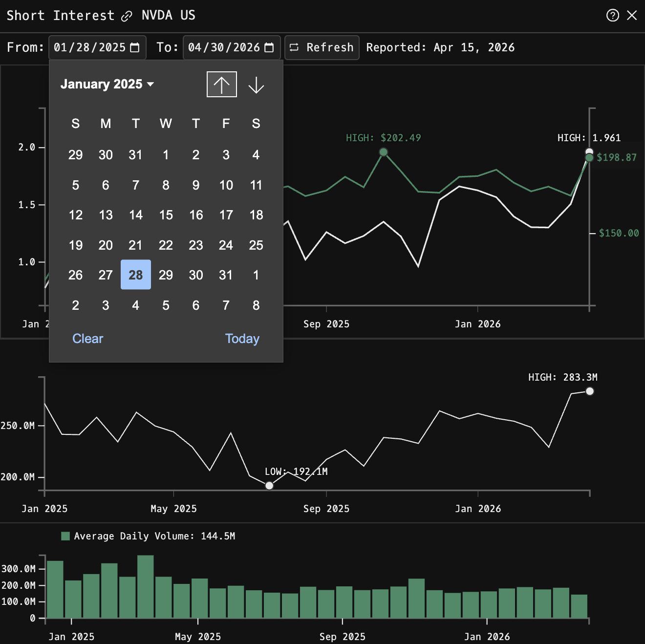Image resolution: width=645 pixels, height=644 pixels.
Task: Click the Refresh button
Action: tap(322, 47)
